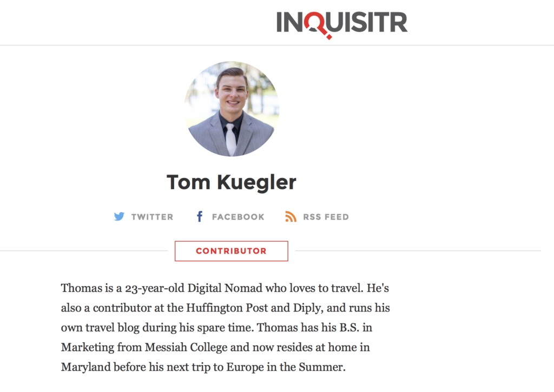Click the word Maryland in bio

coord(86,367)
